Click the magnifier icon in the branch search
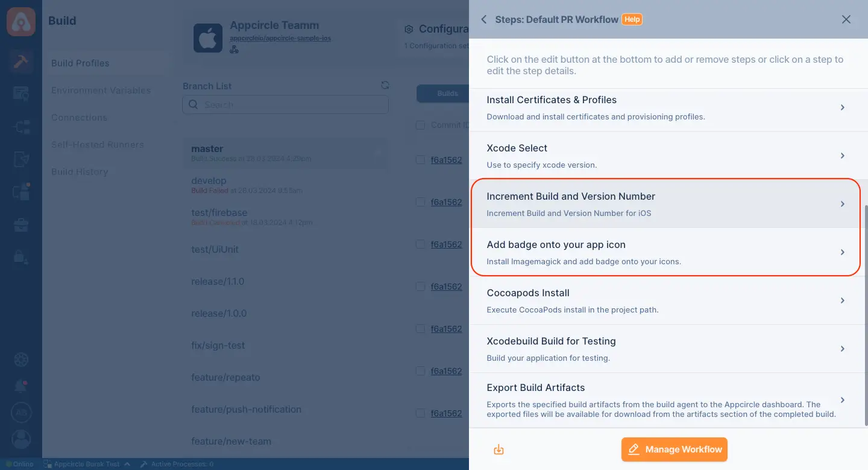Viewport: 868px width, 470px height. (193, 104)
